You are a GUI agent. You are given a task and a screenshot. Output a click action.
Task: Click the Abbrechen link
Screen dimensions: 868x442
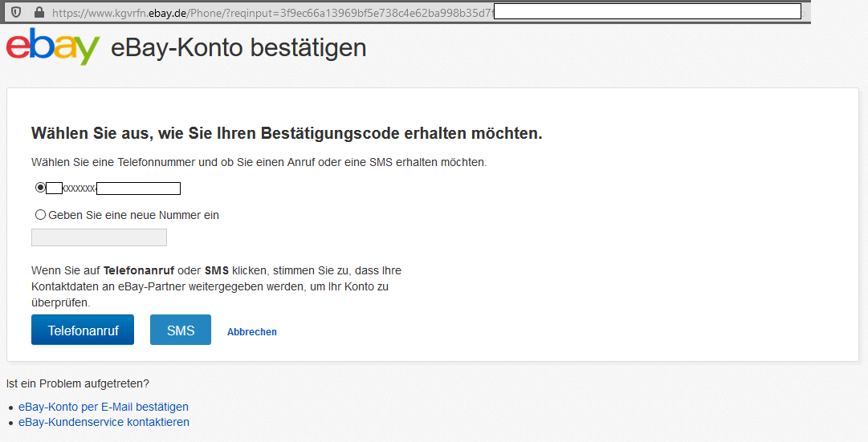(x=252, y=332)
